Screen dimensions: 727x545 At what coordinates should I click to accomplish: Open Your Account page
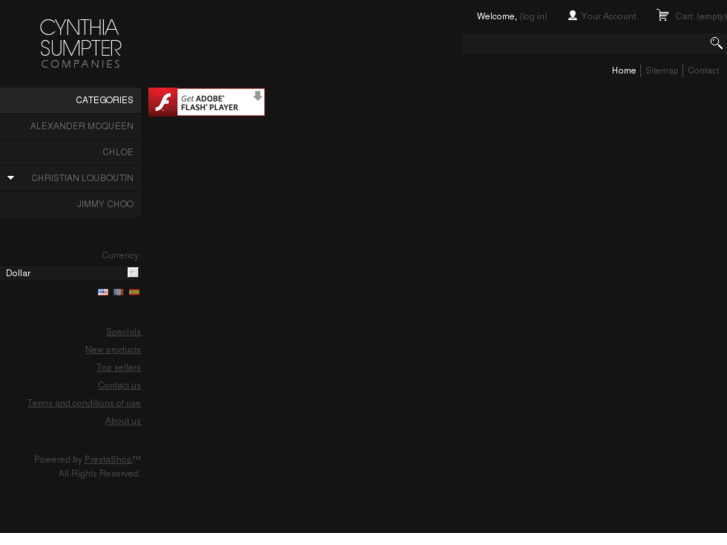pos(608,16)
